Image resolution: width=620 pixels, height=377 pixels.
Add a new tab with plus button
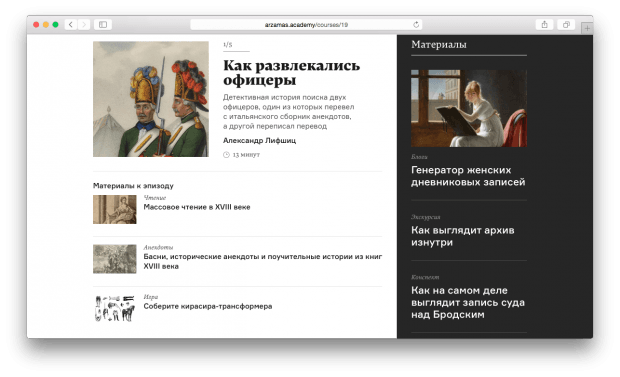587,28
